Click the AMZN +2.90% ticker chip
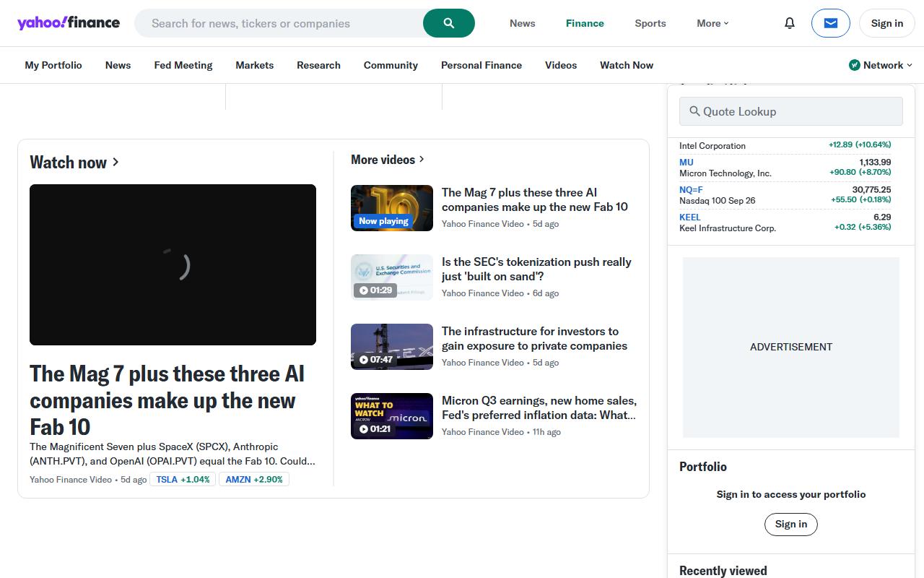 tap(254, 479)
